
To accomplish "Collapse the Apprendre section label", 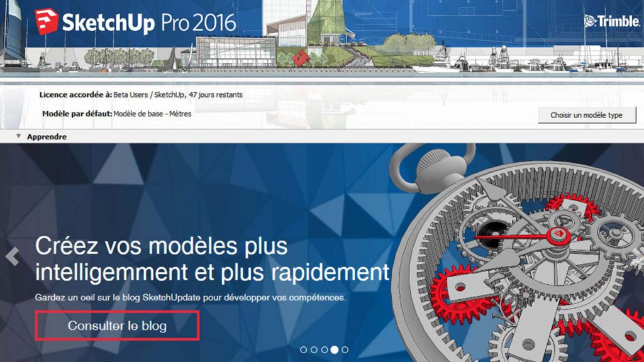I will pos(47,136).
